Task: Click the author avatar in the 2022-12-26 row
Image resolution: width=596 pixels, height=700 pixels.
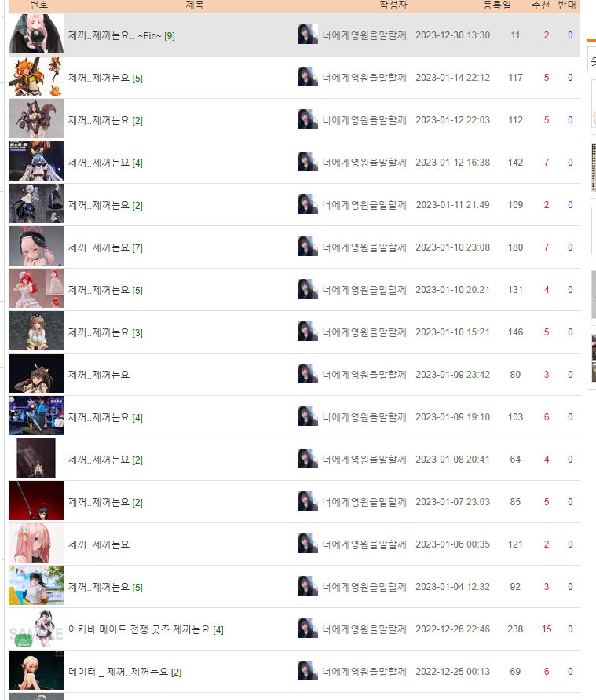Action: [308, 629]
